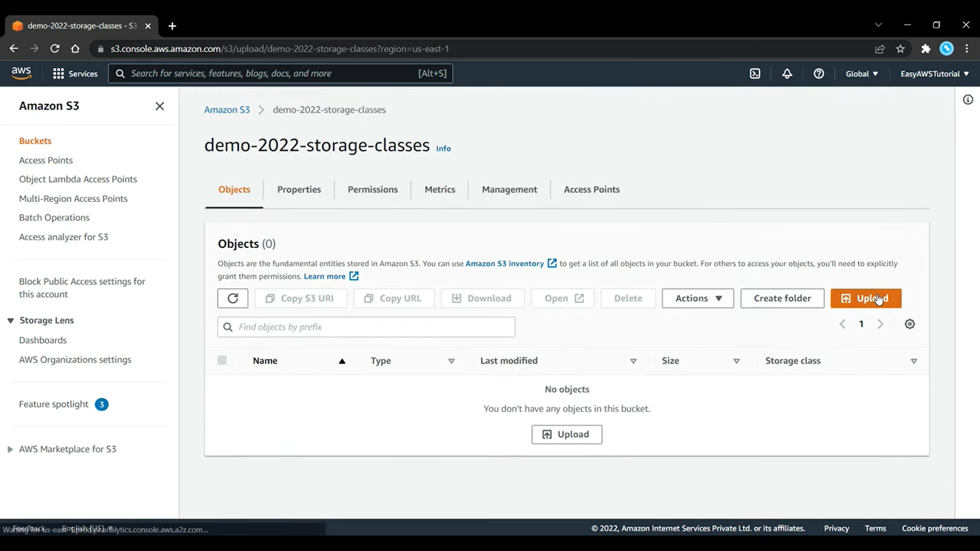Collapse the Storage Lens section
Image resolution: width=980 pixels, height=551 pixels.
(10, 321)
